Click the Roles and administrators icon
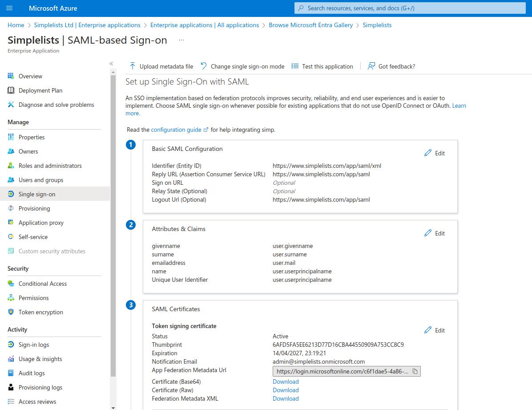This screenshot has width=532, height=410. [11, 166]
